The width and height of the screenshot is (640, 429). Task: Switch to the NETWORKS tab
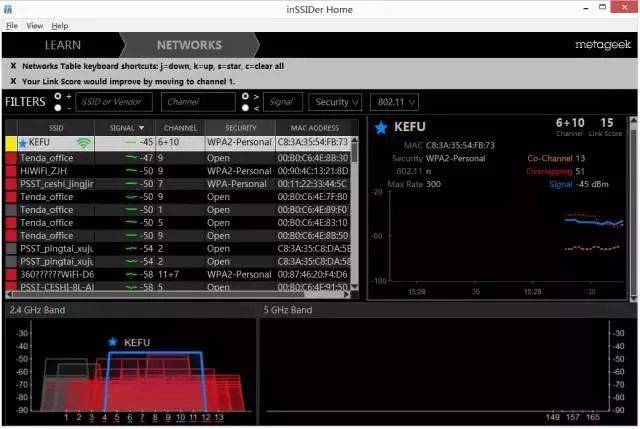coord(189,45)
